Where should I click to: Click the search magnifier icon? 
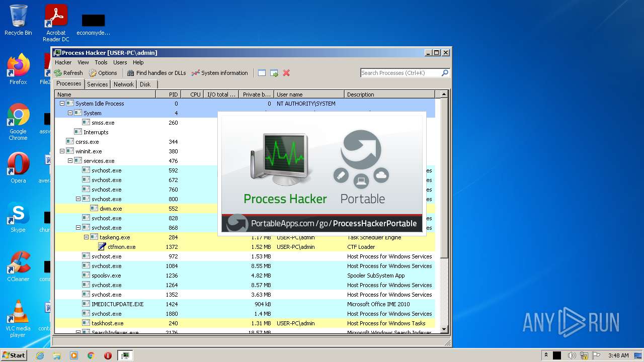[445, 73]
